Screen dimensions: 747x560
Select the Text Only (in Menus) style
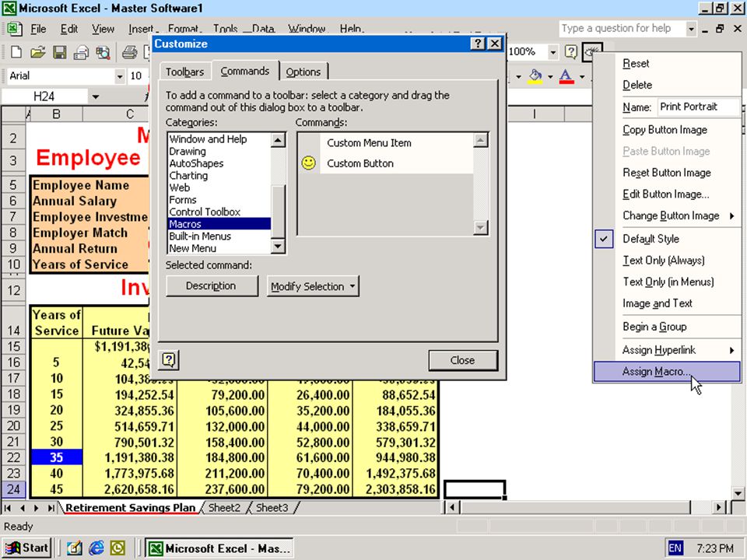pyautogui.click(x=667, y=282)
